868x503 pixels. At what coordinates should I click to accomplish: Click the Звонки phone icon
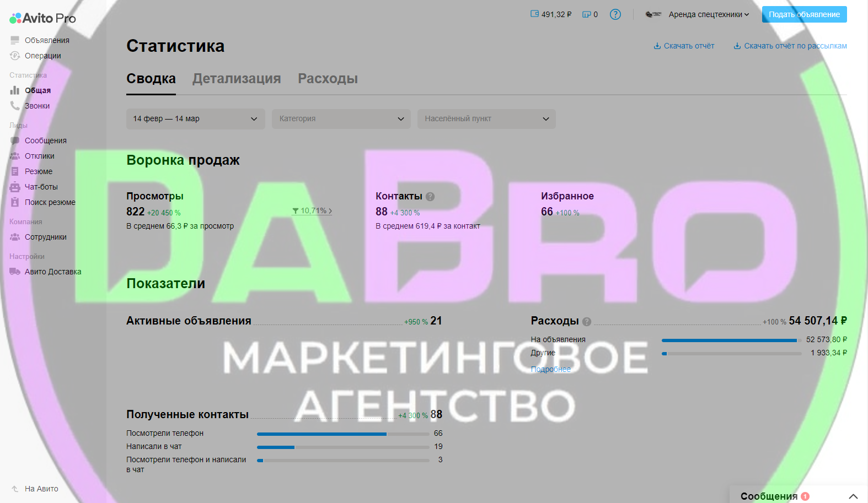[x=15, y=106]
